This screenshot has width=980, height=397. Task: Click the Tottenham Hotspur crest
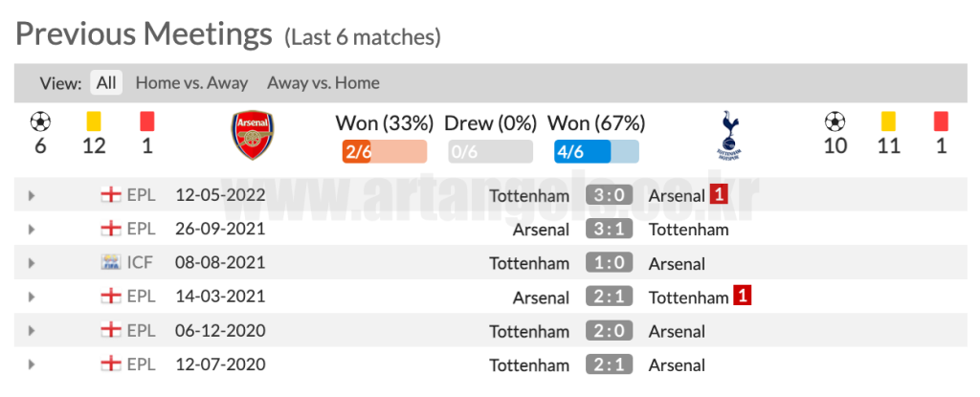[x=728, y=136]
